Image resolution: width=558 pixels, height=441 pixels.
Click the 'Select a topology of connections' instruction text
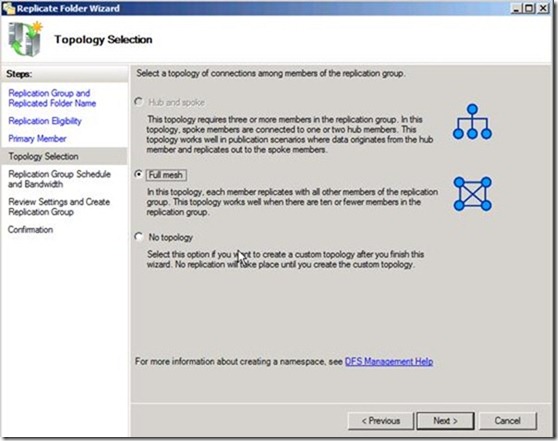coord(271,73)
